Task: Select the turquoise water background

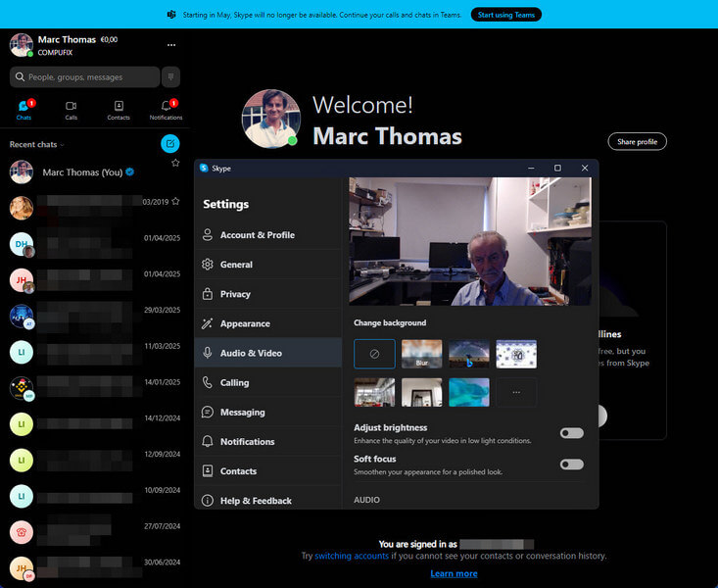Action: click(x=469, y=392)
